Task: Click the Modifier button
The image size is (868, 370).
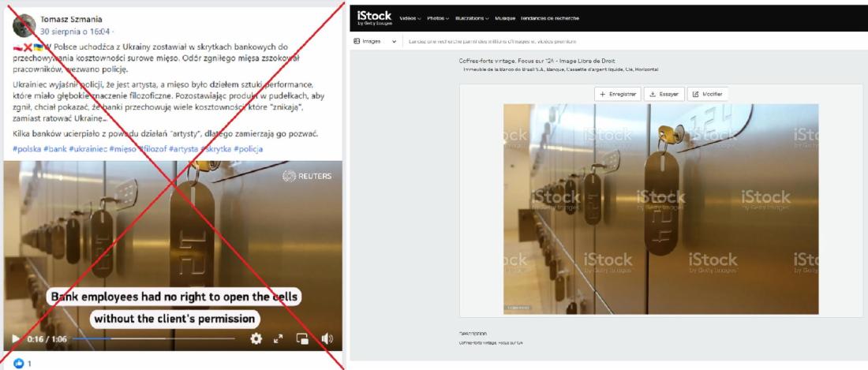Action: (708, 94)
